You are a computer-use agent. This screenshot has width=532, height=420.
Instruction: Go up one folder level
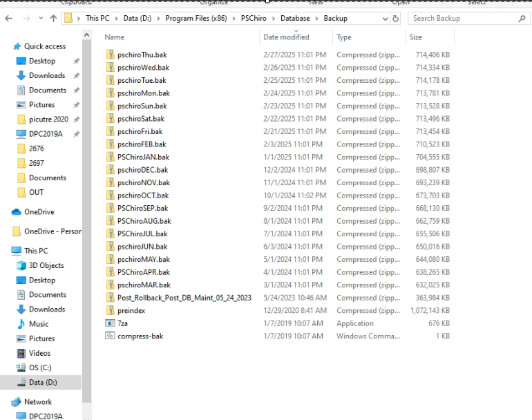click(x=53, y=19)
